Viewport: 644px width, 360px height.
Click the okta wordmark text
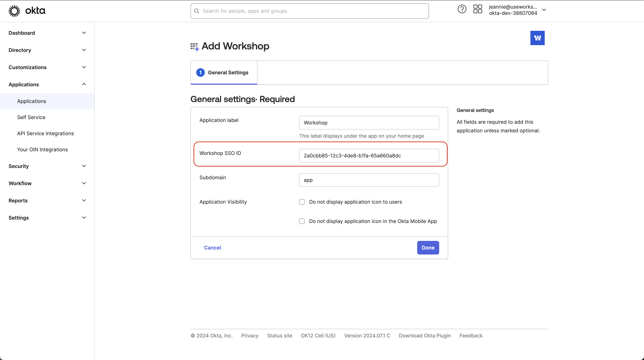click(35, 11)
